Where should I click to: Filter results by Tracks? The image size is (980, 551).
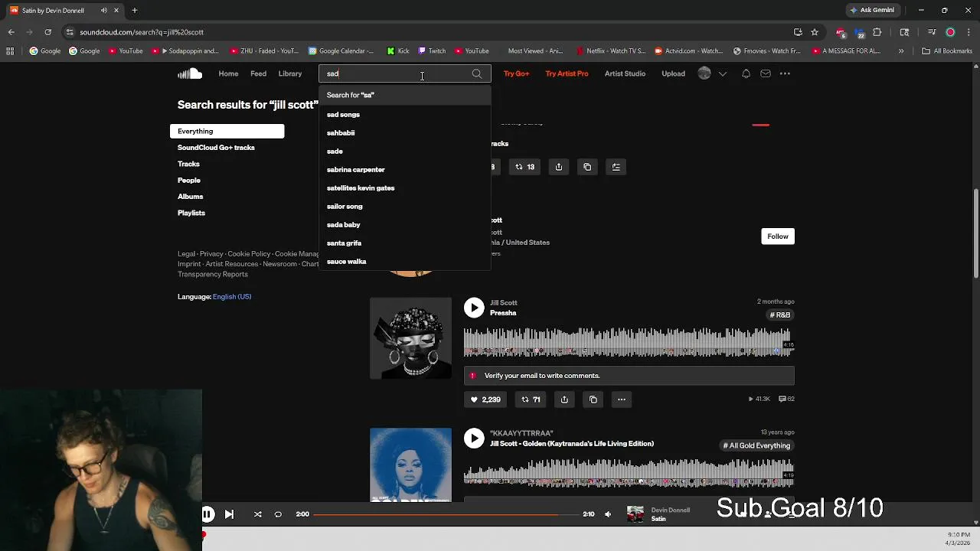click(x=188, y=164)
